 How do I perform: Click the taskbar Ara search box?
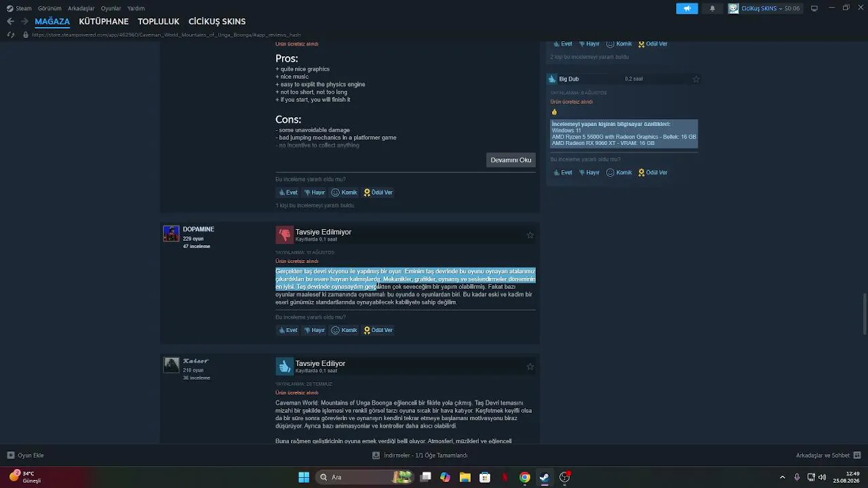point(366,477)
